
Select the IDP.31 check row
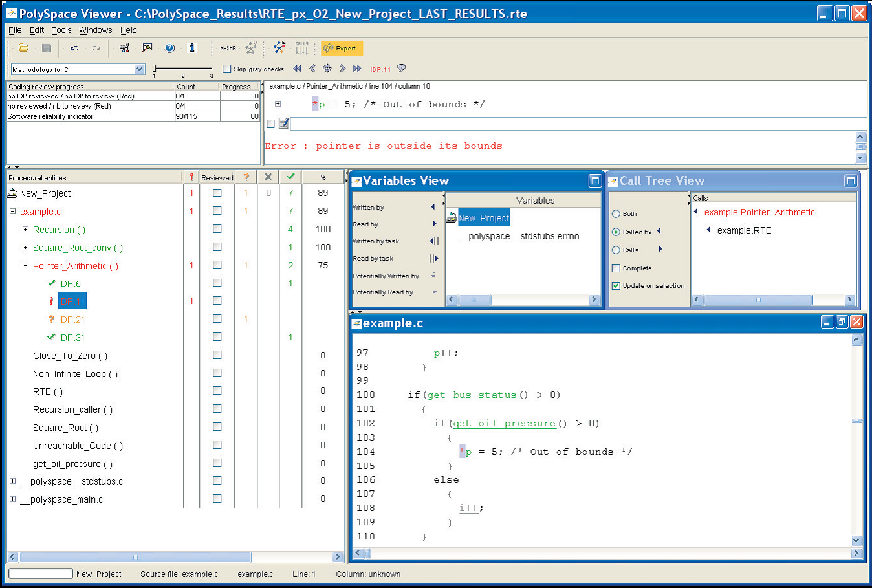pyautogui.click(x=71, y=338)
